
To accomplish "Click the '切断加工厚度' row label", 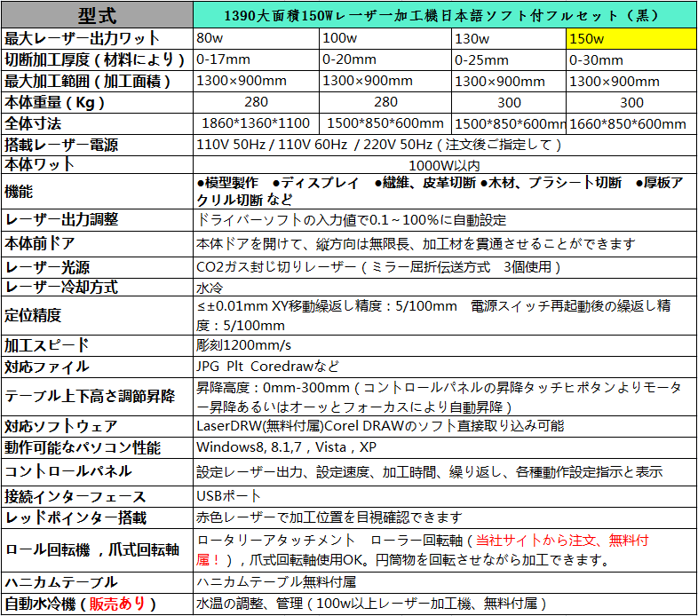I will [97, 59].
